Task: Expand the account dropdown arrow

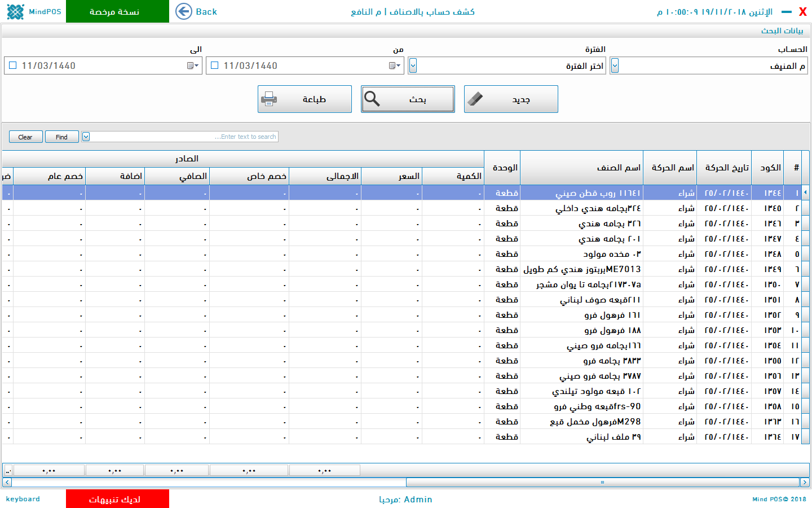Action: click(615, 66)
